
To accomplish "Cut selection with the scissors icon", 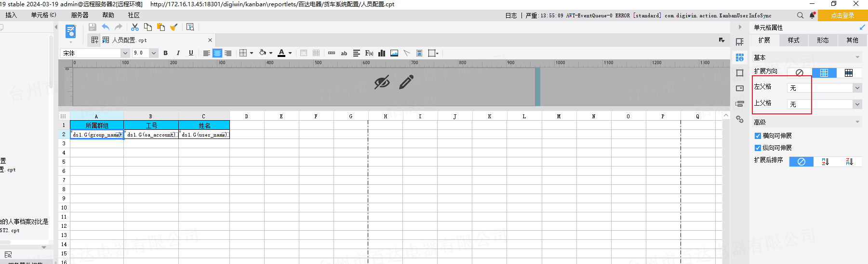I will (x=135, y=27).
